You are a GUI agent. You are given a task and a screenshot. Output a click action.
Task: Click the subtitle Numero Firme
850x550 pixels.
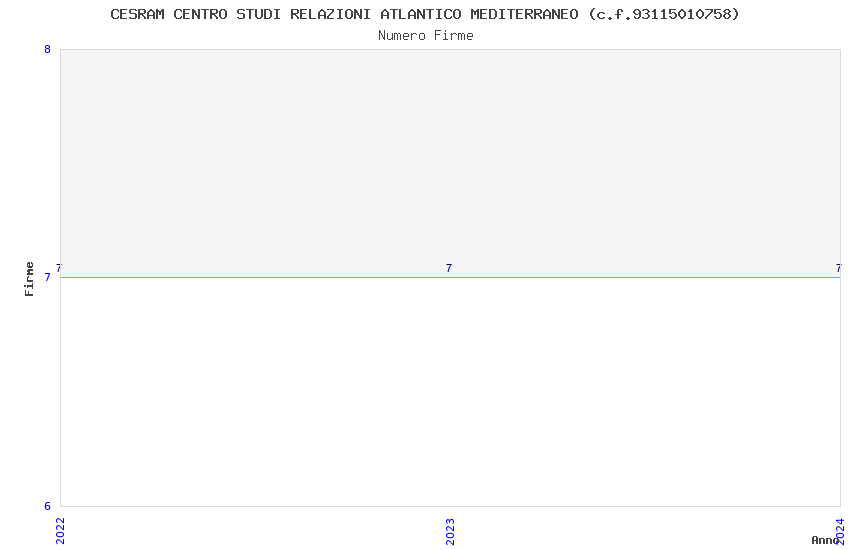point(426,36)
